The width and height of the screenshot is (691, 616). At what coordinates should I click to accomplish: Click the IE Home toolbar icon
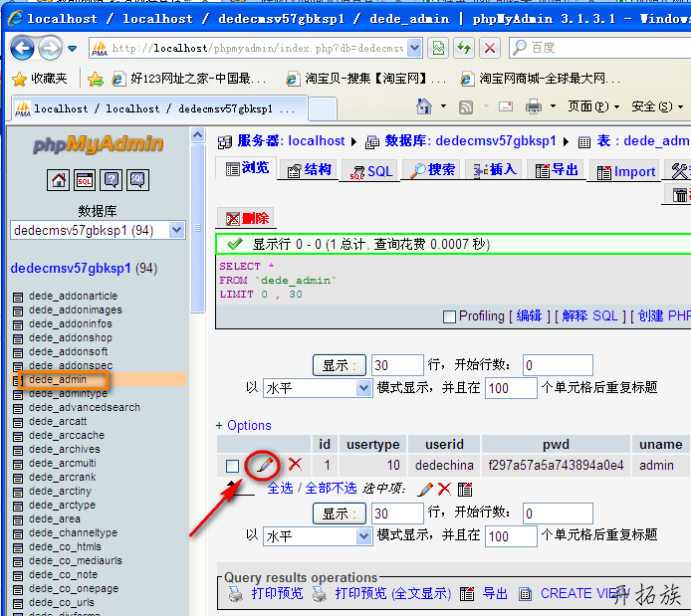point(424,106)
